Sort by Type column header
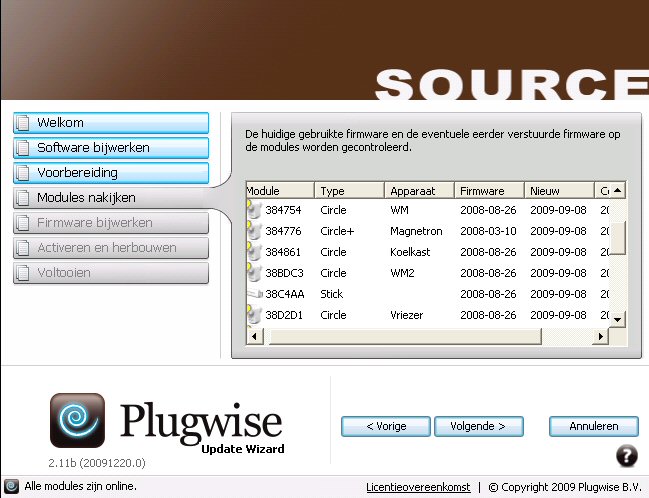649x498 pixels. tap(349, 191)
